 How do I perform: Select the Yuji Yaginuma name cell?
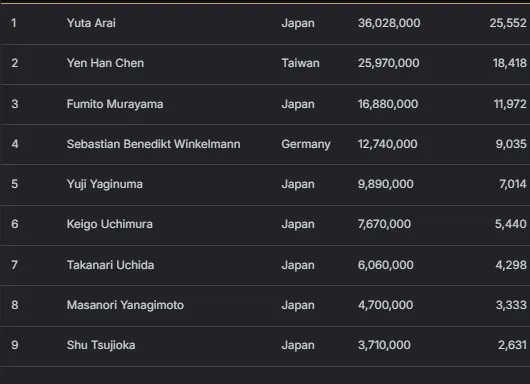coord(104,184)
